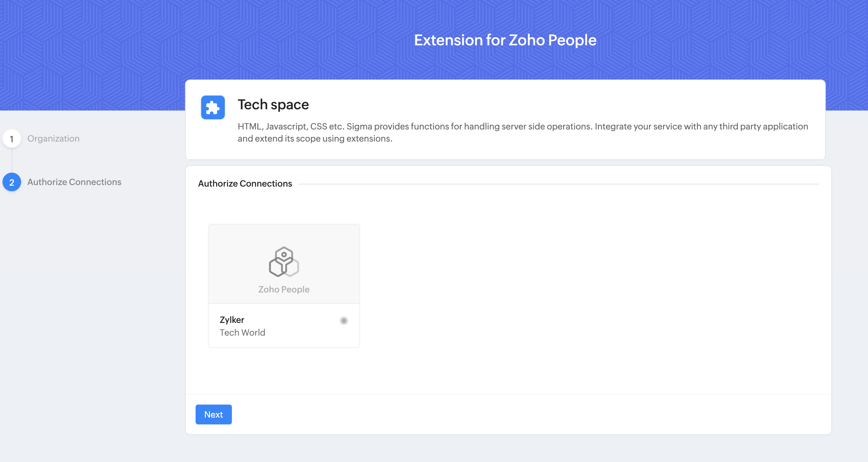Select the Zylker connection radio button

(344, 320)
